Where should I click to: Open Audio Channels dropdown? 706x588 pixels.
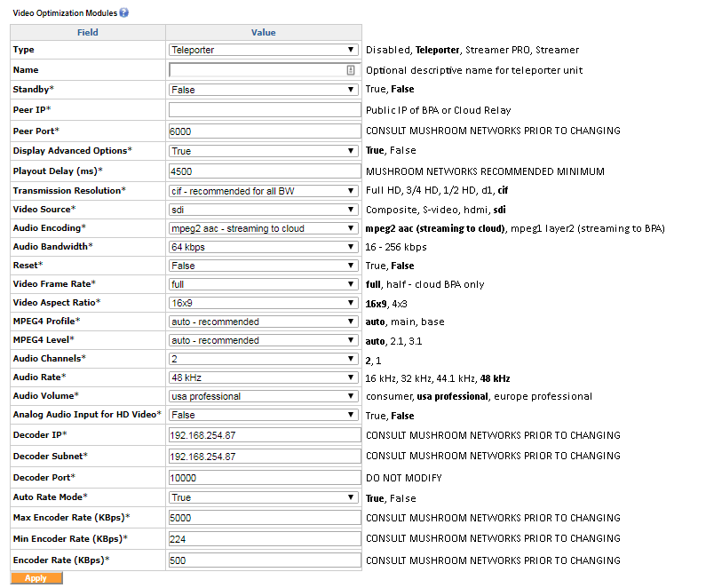click(264, 359)
